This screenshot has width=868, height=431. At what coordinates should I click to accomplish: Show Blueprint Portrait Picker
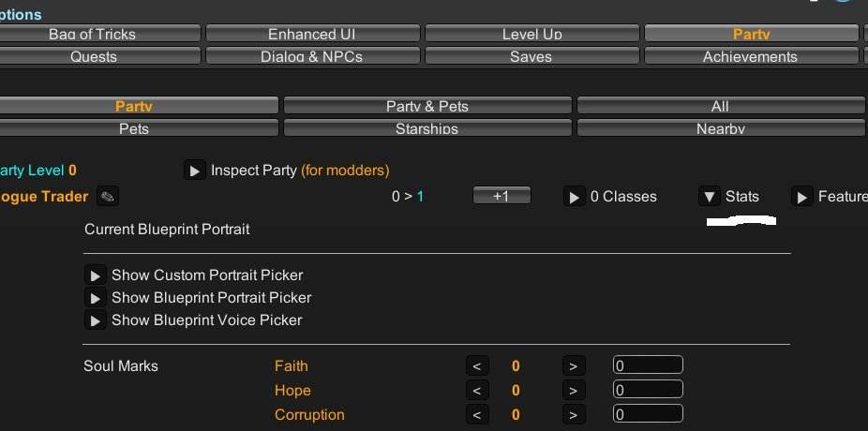click(95, 298)
